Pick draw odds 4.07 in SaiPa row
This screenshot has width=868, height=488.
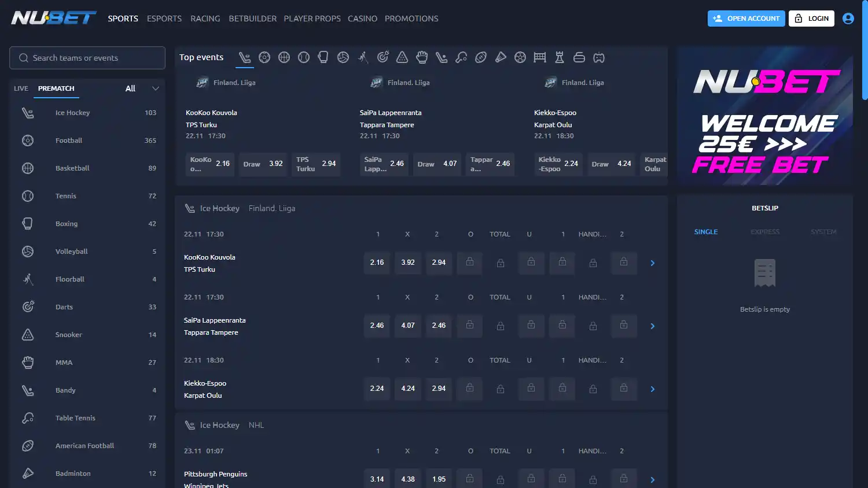(408, 326)
